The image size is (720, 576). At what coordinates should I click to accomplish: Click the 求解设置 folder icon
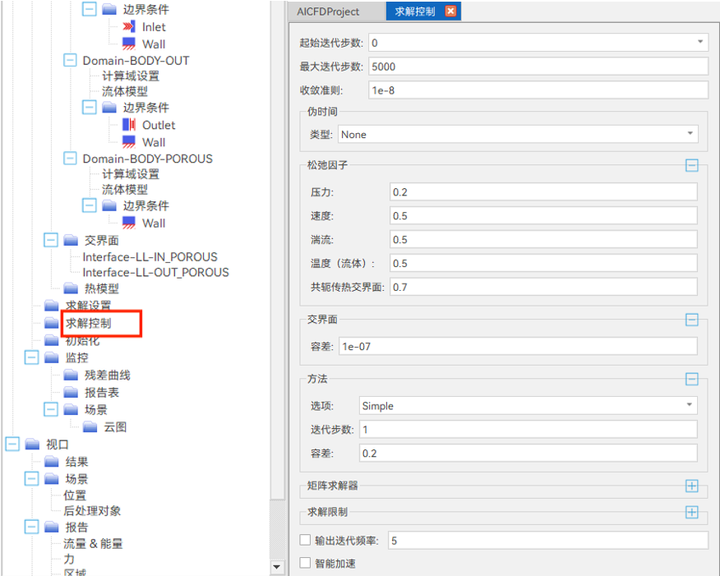tap(51, 305)
